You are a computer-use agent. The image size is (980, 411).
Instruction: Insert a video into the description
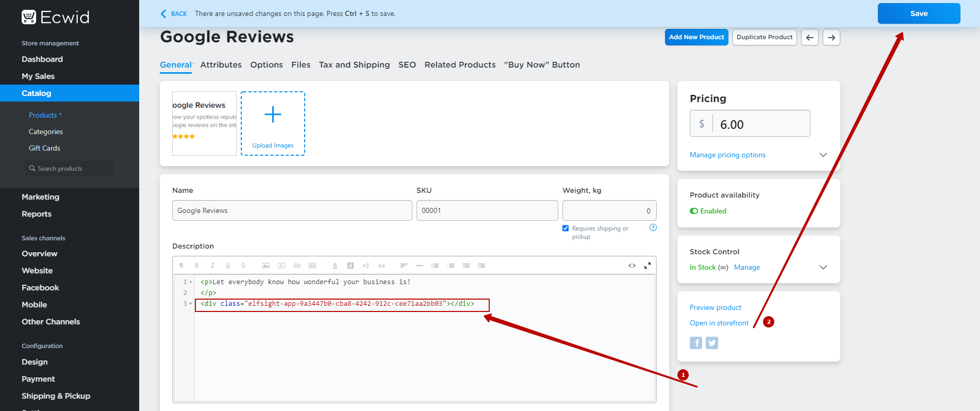[x=281, y=266]
